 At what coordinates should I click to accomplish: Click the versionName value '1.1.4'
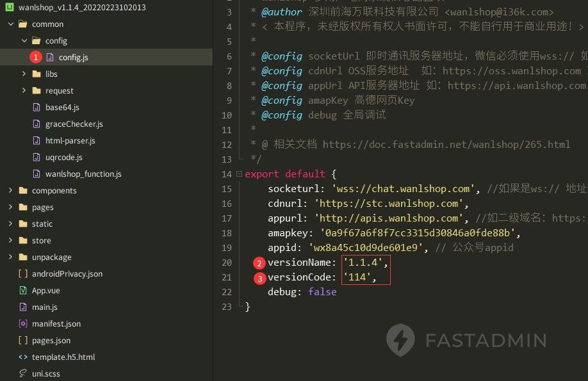[363, 262]
